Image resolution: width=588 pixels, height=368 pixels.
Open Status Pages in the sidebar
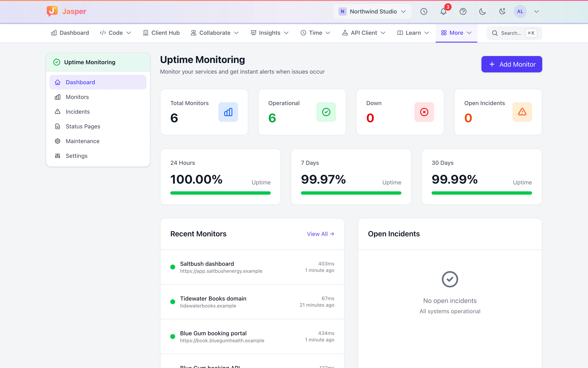98,126
